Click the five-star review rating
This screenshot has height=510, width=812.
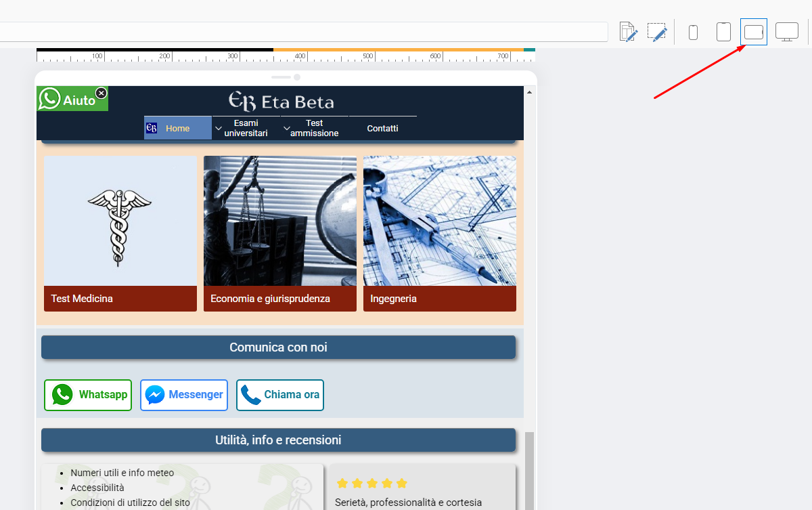(371, 483)
